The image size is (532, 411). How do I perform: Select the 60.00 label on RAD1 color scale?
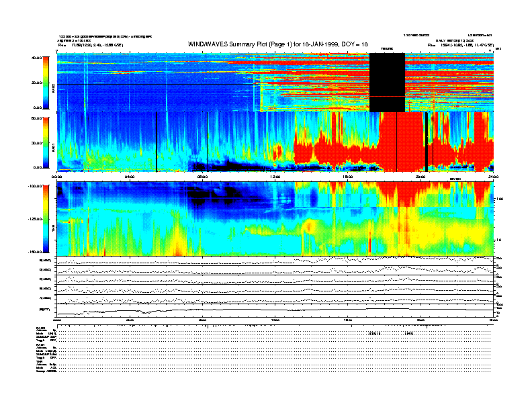pyautogui.click(x=37, y=118)
